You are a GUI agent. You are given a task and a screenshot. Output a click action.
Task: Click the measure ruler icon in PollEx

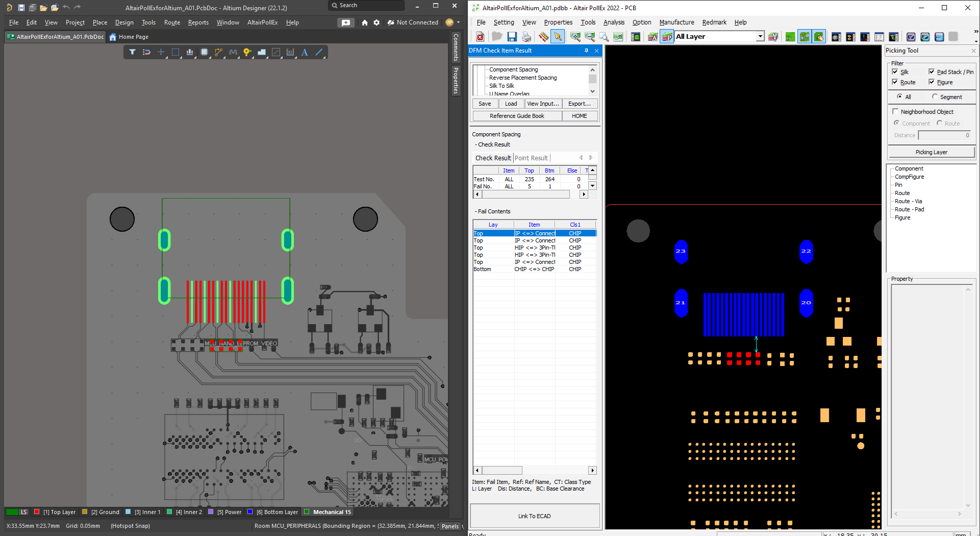click(x=543, y=37)
